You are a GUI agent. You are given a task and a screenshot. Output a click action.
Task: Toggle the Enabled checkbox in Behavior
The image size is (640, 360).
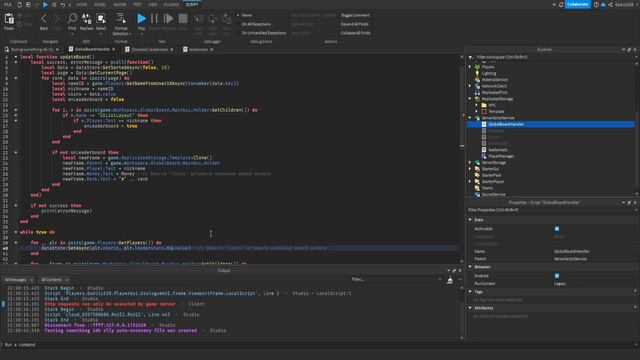(x=557, y=276)
